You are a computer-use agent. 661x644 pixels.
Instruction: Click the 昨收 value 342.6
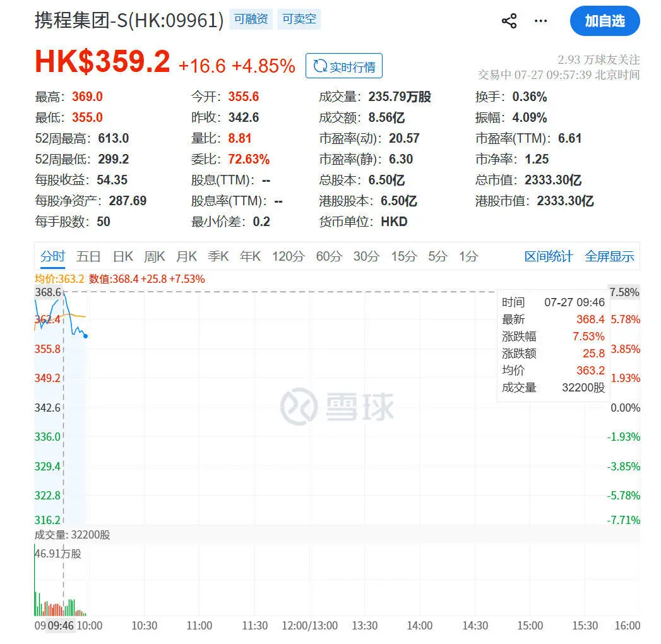point(244,117)
